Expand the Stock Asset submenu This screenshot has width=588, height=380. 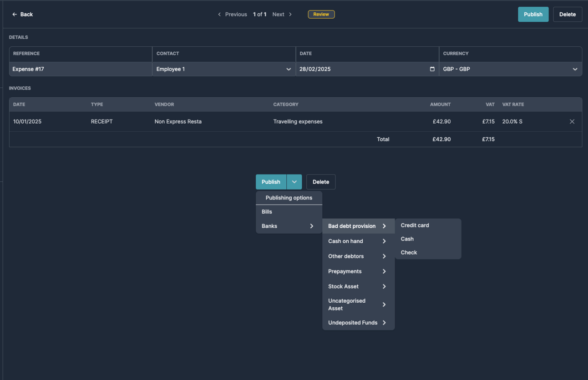click(358, 286)
